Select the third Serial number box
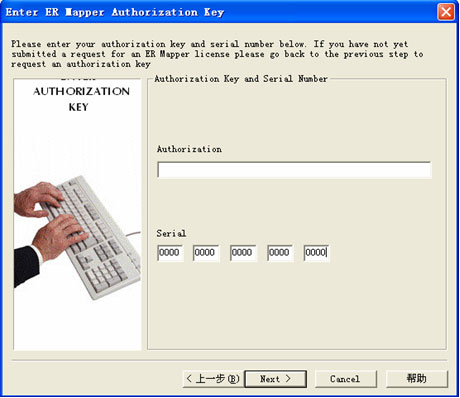The image size is (460, 398). pos(243,253)
